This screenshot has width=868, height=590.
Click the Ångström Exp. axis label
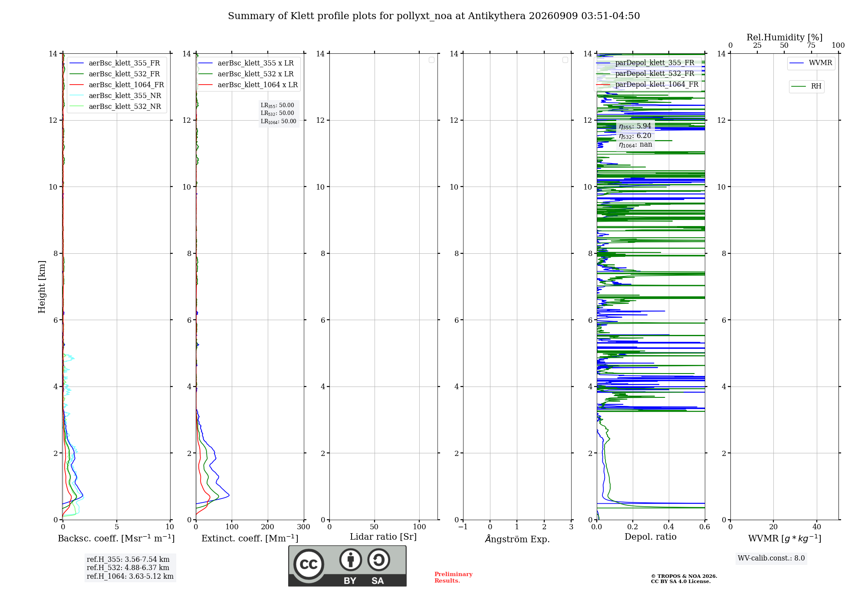point(517,539)
